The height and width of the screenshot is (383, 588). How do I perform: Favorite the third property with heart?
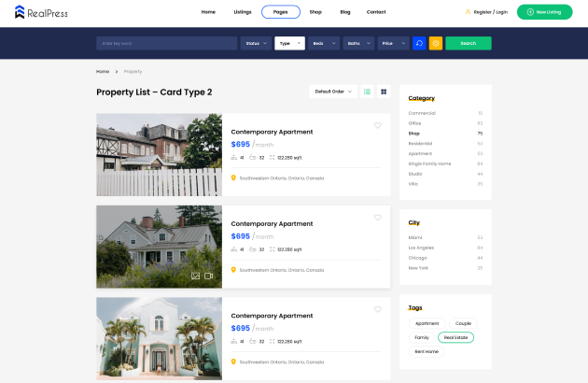coord(378,309)
